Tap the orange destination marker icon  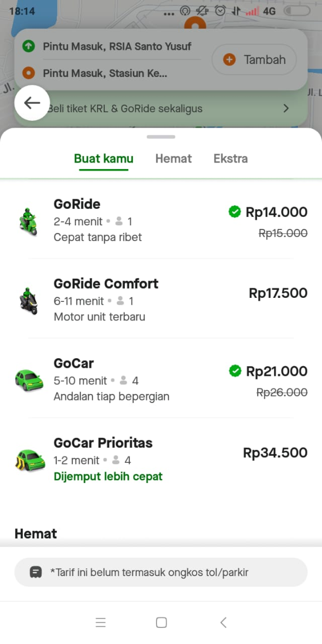click(x=28, y=73)
